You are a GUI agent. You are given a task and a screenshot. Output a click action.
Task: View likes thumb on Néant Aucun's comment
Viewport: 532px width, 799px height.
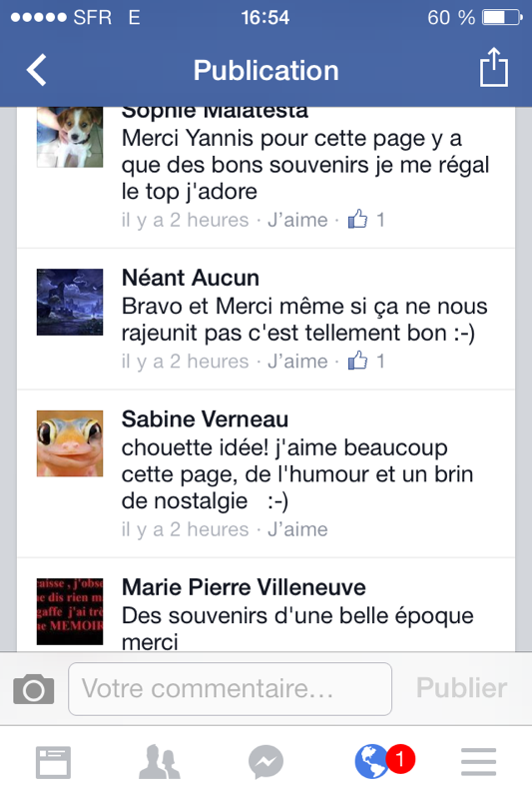[358, 361]
